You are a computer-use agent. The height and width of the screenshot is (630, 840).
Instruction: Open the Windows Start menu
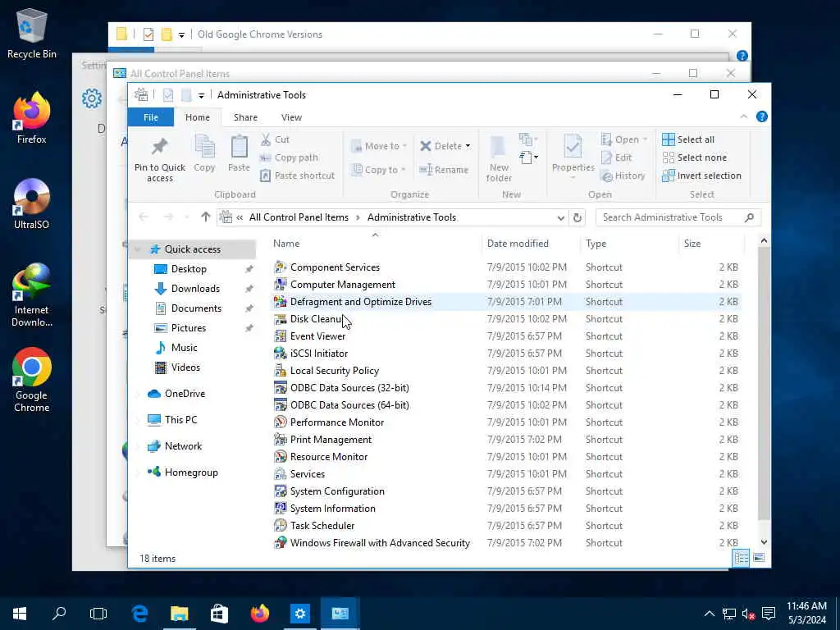[x=20, y=614]
